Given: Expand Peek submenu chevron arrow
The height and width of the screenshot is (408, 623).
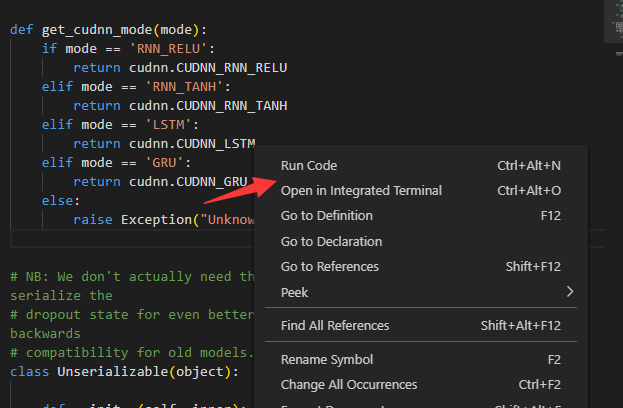Looking at the screenshot, I should (x=570, y=292).
